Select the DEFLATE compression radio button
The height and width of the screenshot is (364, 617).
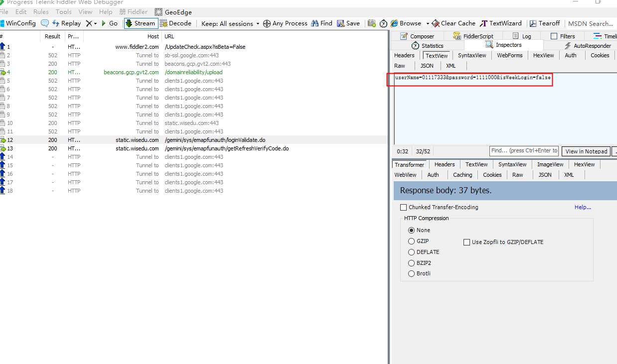pos(411,252)
